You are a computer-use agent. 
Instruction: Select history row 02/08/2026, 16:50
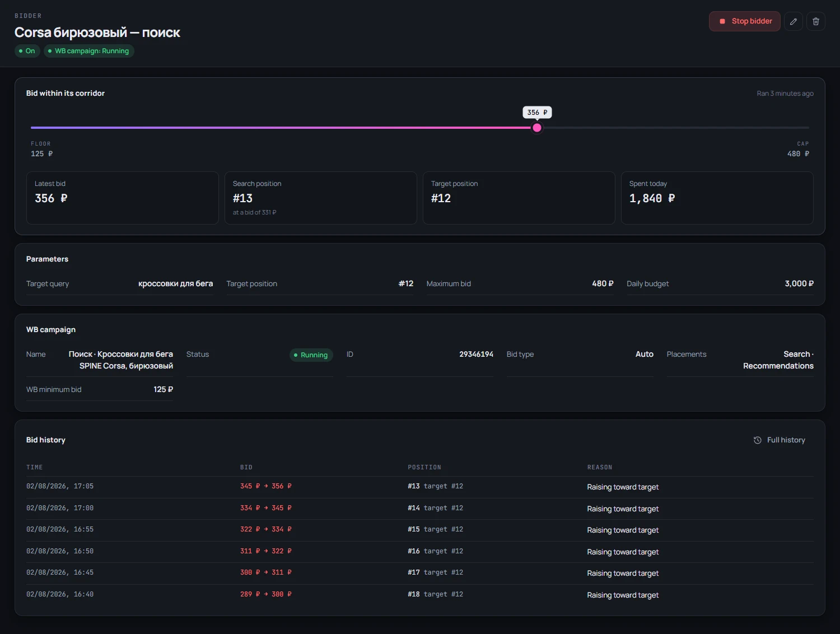click(x=420, y=552)
